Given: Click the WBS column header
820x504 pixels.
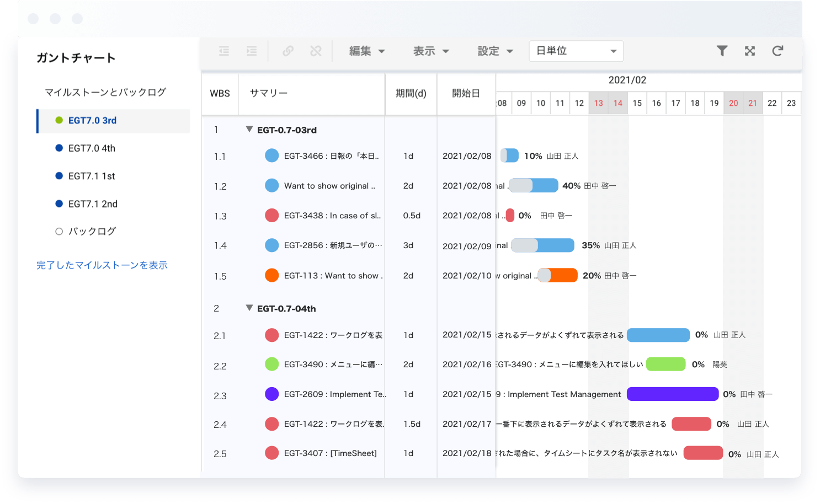Looking at the screenshot, I should (220, 94).
